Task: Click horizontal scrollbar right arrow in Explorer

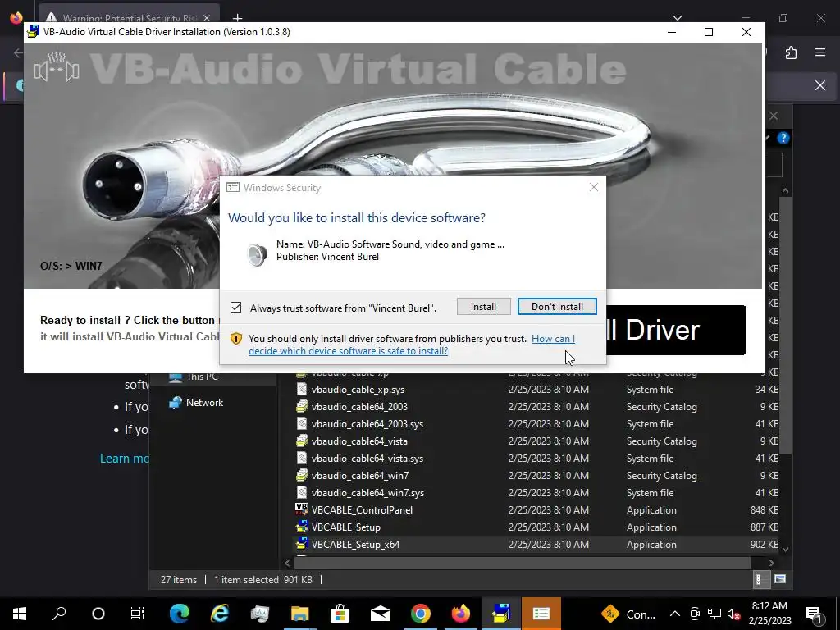Action: pyautogui.click(x=771, y=563)
